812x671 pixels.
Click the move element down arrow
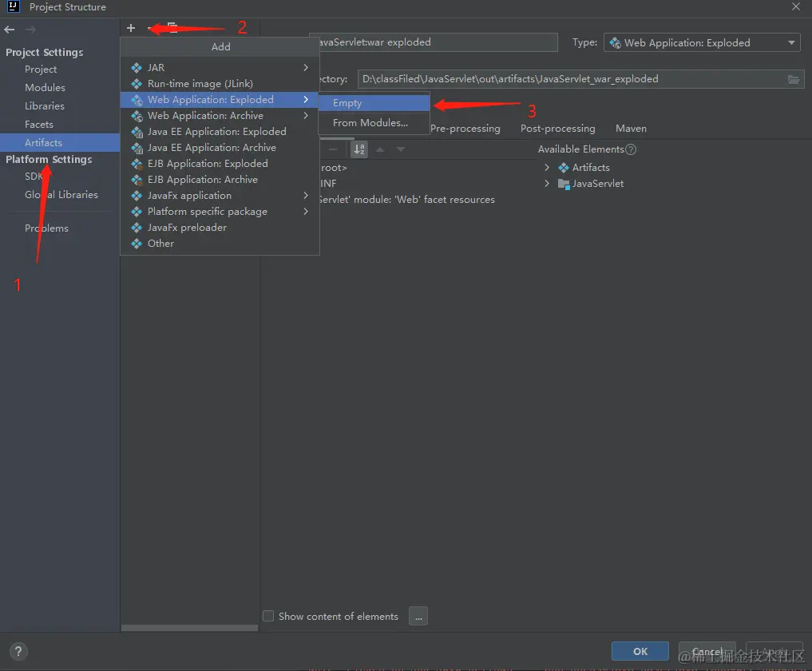[x=401, y=149]
